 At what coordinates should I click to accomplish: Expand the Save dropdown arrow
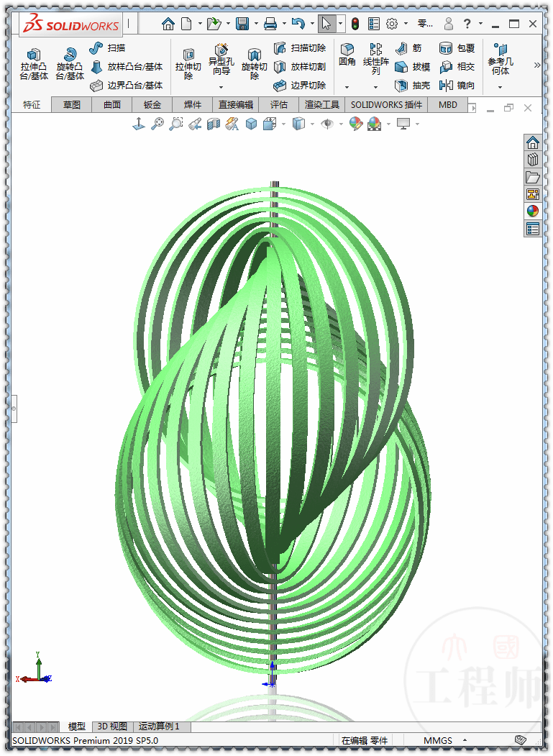255,24
